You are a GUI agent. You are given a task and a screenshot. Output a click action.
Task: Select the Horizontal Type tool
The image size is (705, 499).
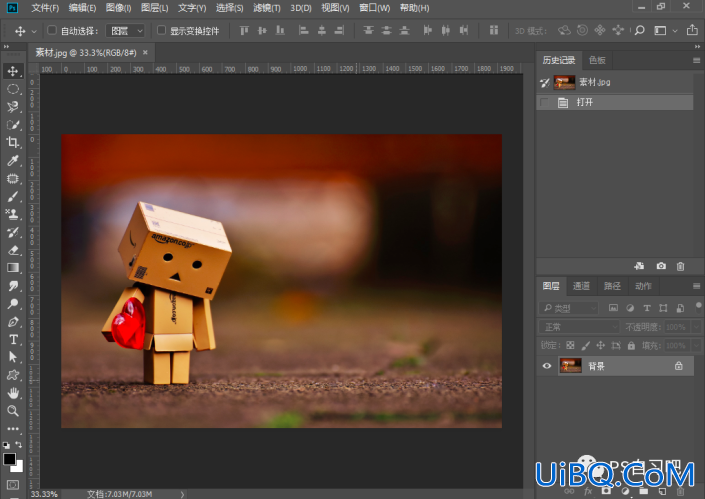point(13,339)
